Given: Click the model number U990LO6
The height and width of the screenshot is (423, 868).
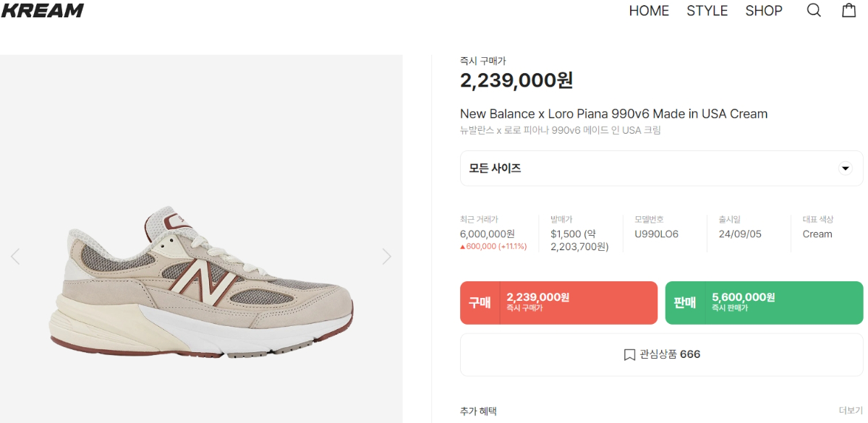Looking at the screenshot, I should tap(656, 234).
